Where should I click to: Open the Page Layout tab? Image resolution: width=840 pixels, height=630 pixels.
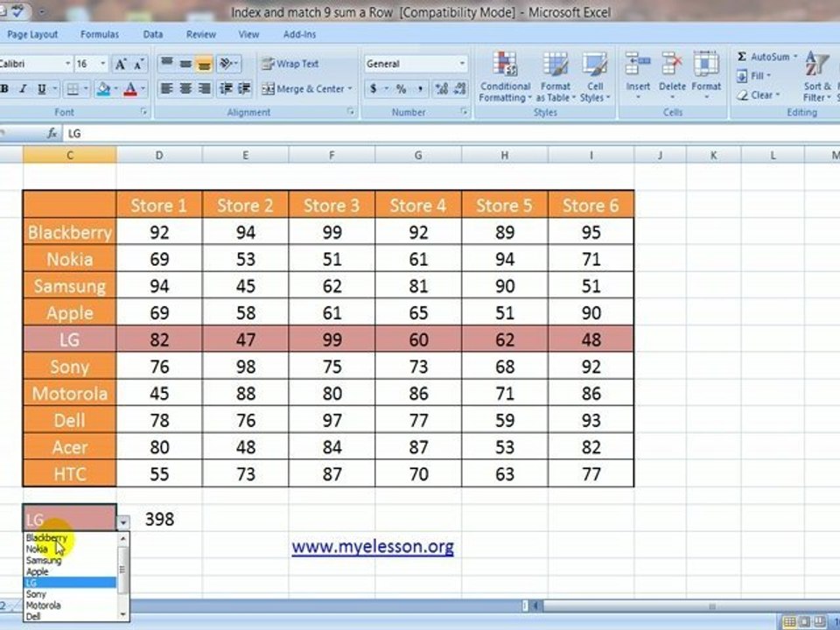tap(32, 34)
